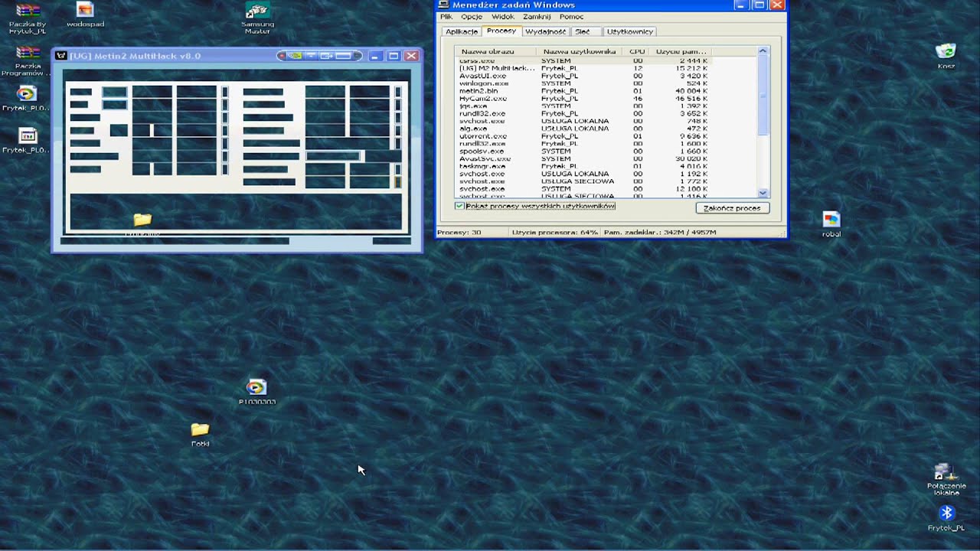Open the Zamknij menu

(537, 17)
